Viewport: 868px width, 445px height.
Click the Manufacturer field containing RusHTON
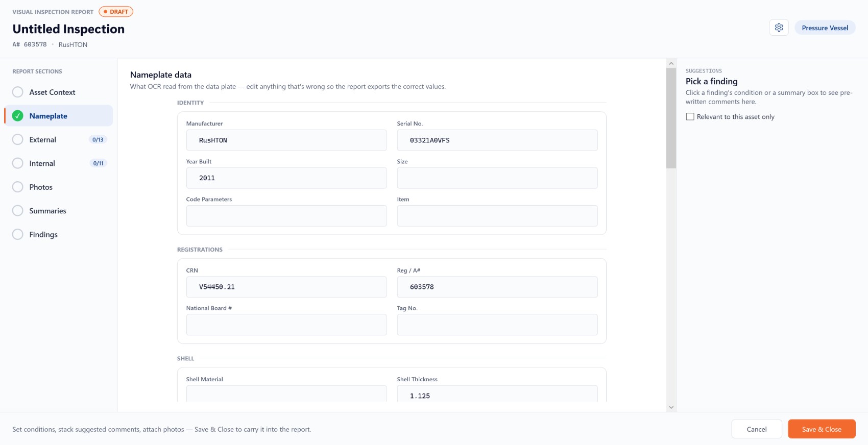click(x=286, y=140)
